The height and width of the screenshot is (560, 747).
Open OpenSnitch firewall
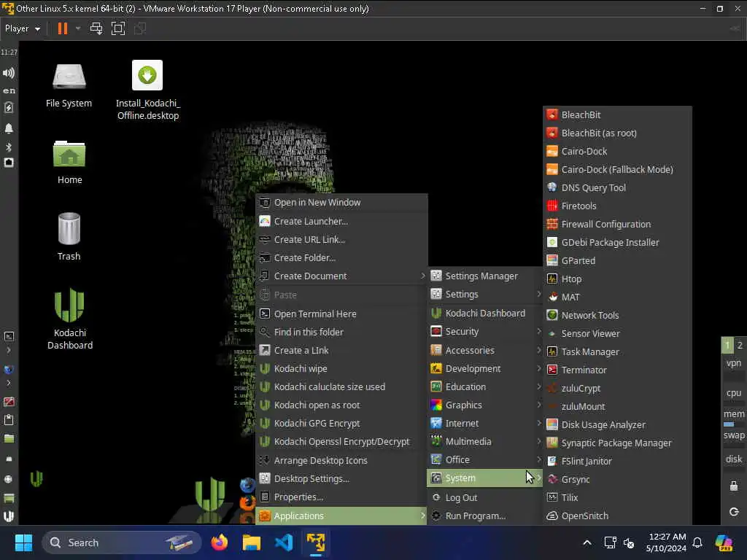coord(617,516)
